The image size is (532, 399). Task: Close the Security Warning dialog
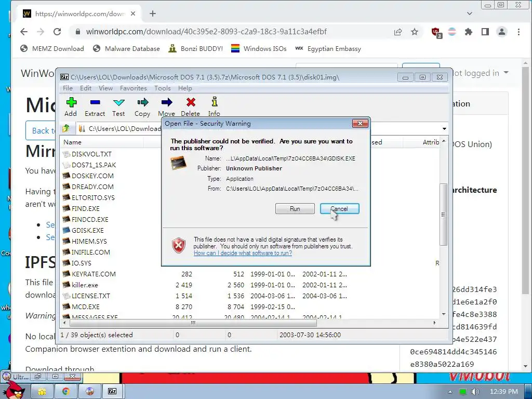coord(360,124)
